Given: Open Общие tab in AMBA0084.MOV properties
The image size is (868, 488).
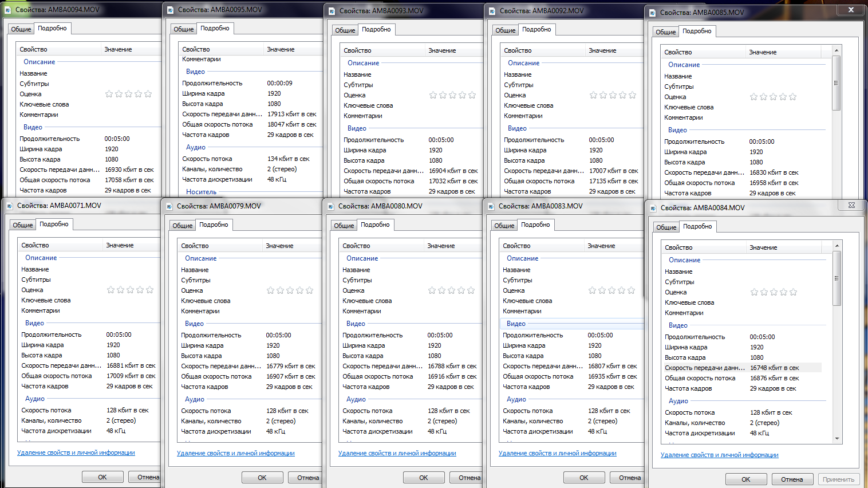Looking at the screenshot, I should (x=666, y=227).
